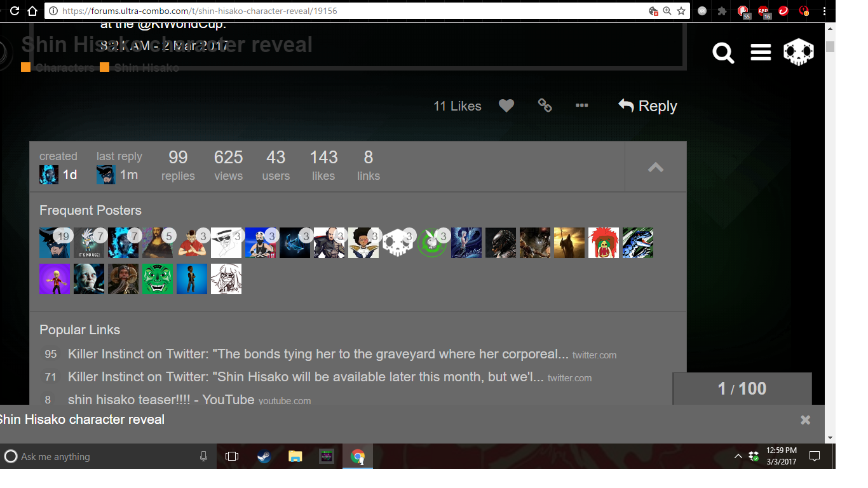The width and height of the screenshot is (868, 488).
Task: Copy post link with chain icon
Action: [x=545, y=105]
